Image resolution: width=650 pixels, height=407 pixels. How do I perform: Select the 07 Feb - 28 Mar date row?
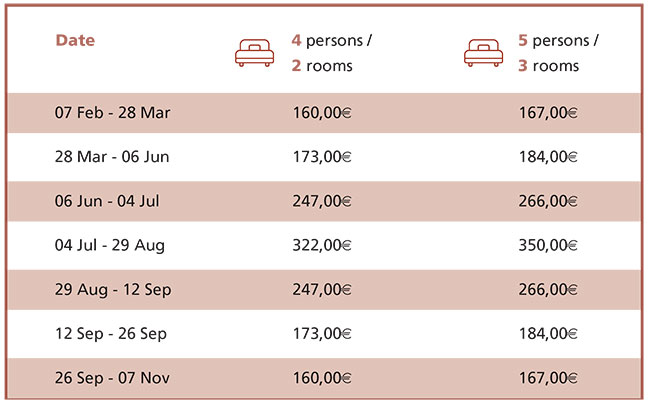click(112, 113)
